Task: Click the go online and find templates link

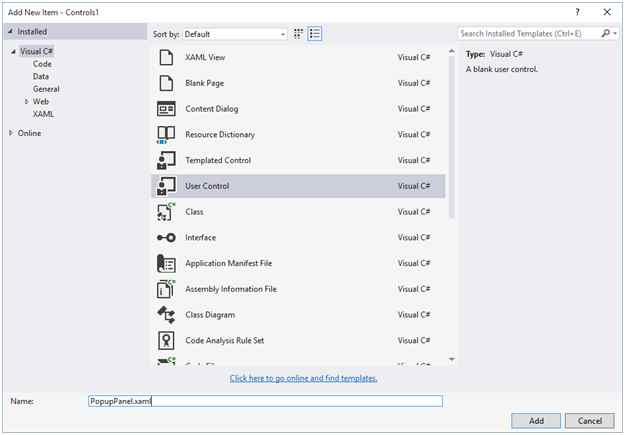Action: click(x=303, y=378)
